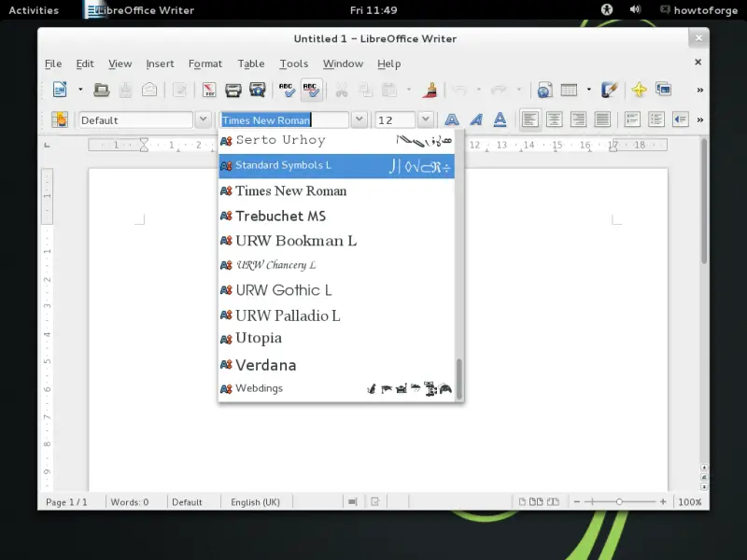The height and width of the screenshot is (560, 747).
Task: Click the 100% zoom level
Action: pos(689,502)
